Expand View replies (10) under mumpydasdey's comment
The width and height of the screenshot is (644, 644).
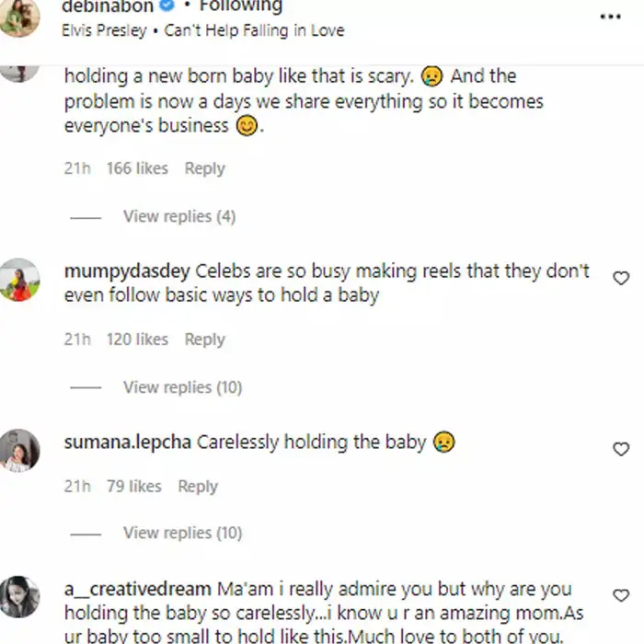point(182,387)
